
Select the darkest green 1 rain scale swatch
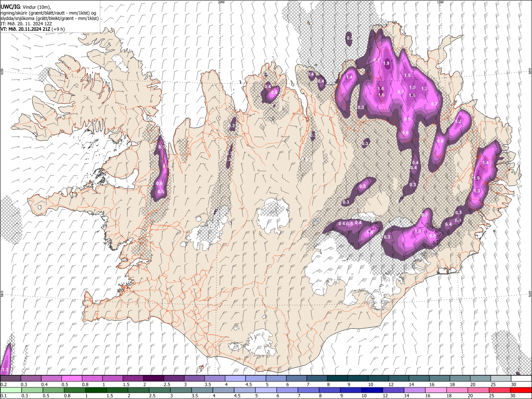[x=96, y=390]
